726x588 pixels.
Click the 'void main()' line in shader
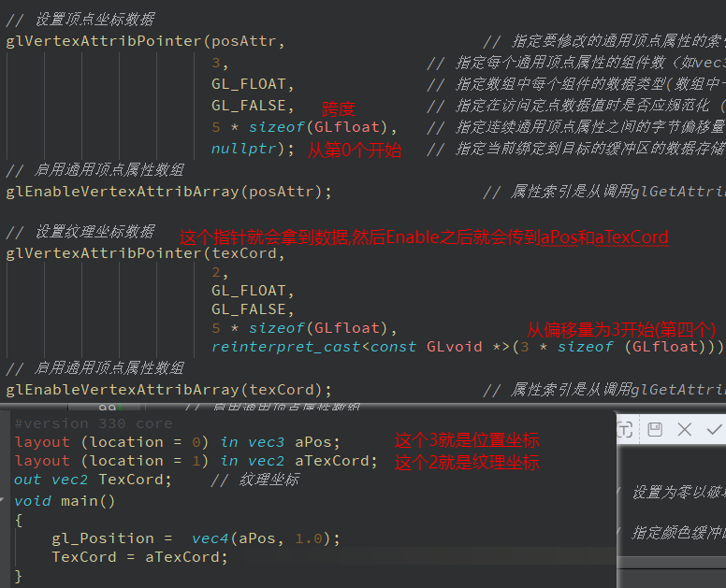(65, 500)
